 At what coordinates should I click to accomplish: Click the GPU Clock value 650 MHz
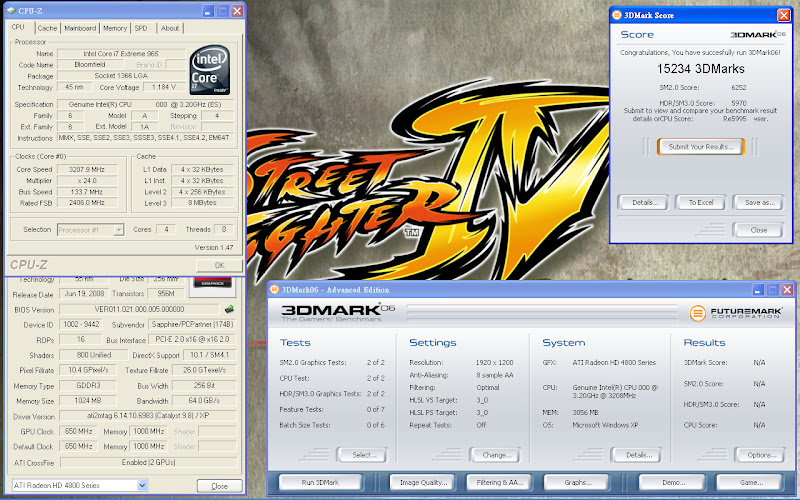click(78, 432)
